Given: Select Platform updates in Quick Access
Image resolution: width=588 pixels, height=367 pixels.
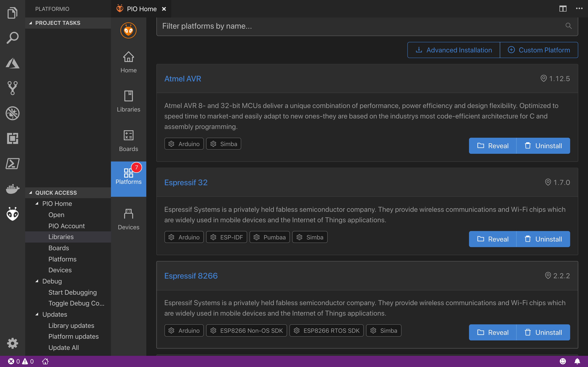Looking at the screenshot, I should (73, 336).
